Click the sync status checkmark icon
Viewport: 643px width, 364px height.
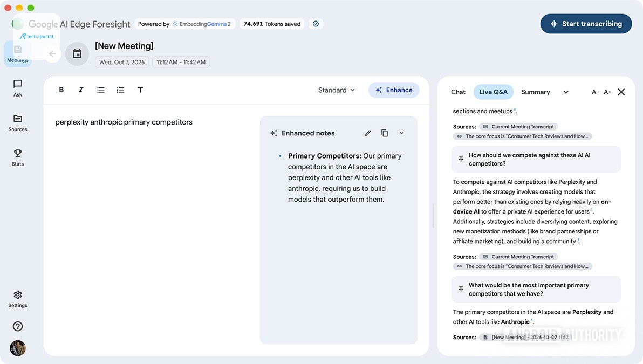316,24
